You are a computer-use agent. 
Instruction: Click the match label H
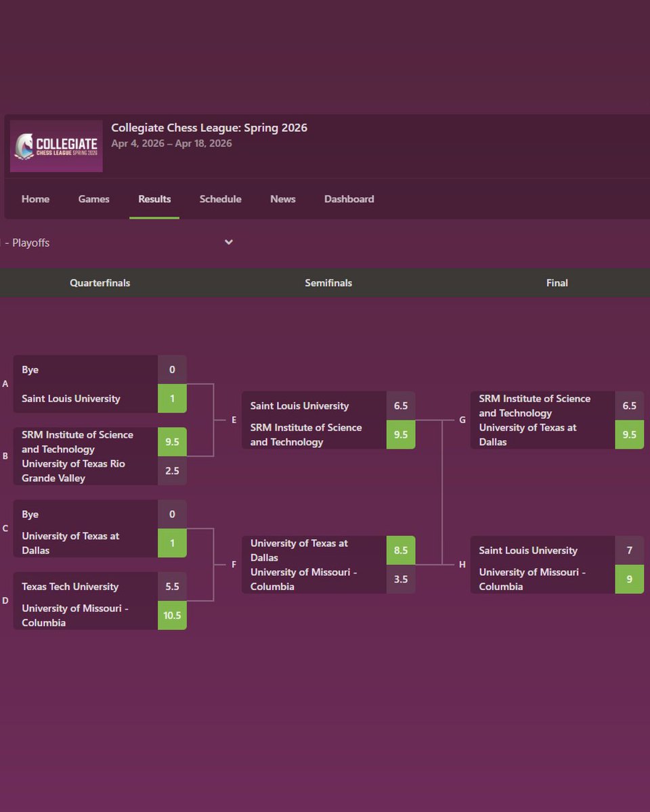click(462, 564)
